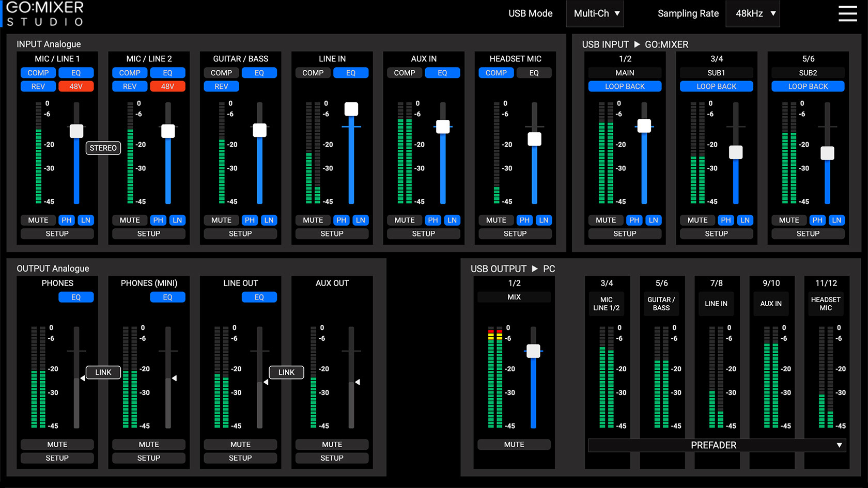The width and height of the screenshot is (868, 488).
Task: Click EQ on the PHONES output
Action: point(76,297)
